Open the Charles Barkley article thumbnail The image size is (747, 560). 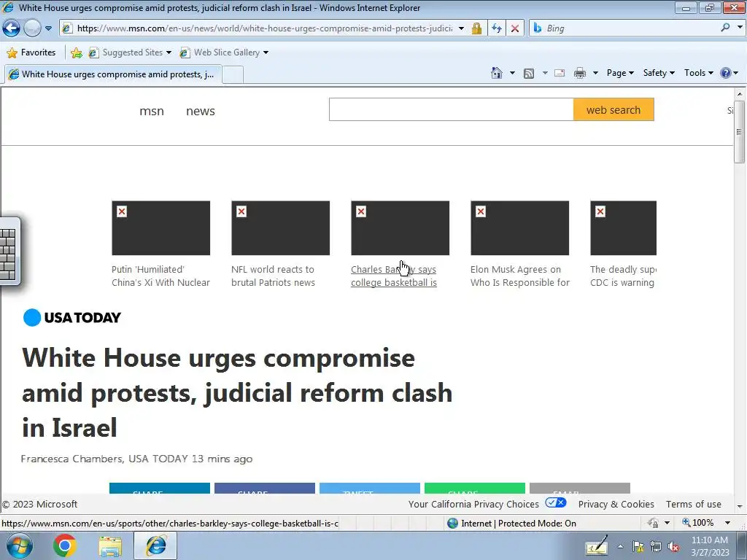pos(400,227)
